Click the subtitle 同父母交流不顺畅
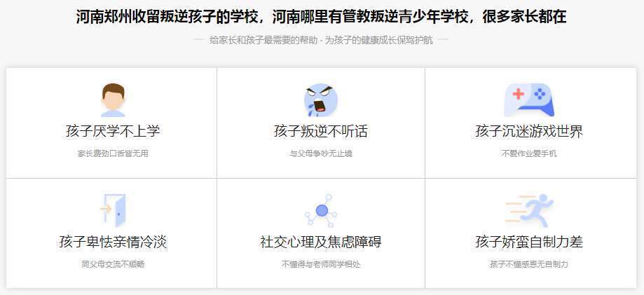This screenshot has width=644, height=295. click(x=113, y=264)
